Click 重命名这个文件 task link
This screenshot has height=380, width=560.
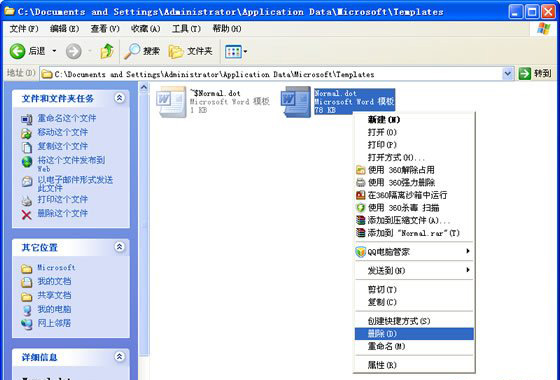click(67, 118)
